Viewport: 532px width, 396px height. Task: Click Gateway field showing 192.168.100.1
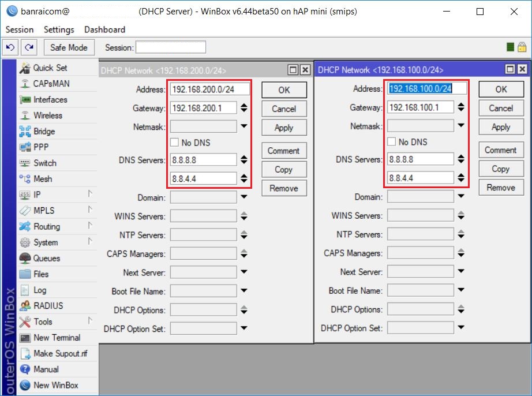click(421, 107)
